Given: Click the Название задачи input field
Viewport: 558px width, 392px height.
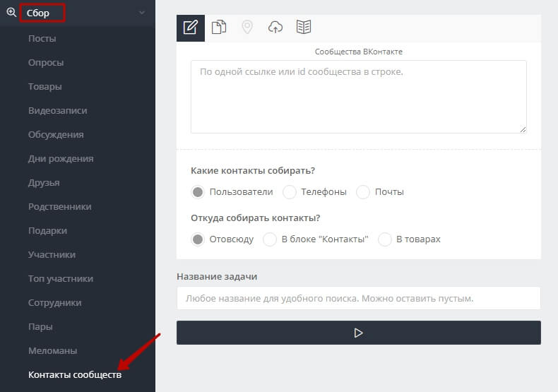Looking at the screenshot, I should (x=359, y=298).
